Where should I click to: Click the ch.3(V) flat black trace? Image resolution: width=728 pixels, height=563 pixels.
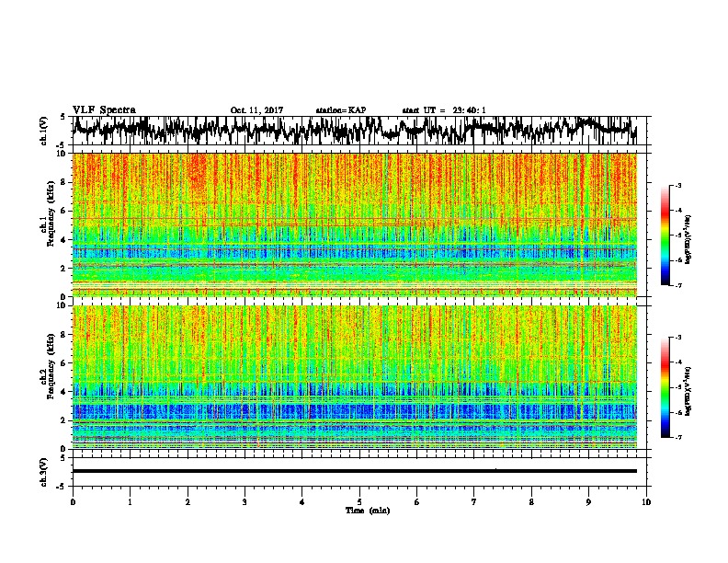tap(354, 471)
